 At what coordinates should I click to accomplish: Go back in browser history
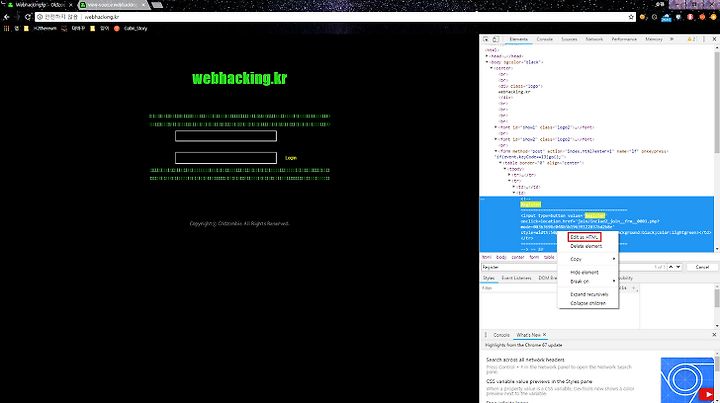(6, 17)
